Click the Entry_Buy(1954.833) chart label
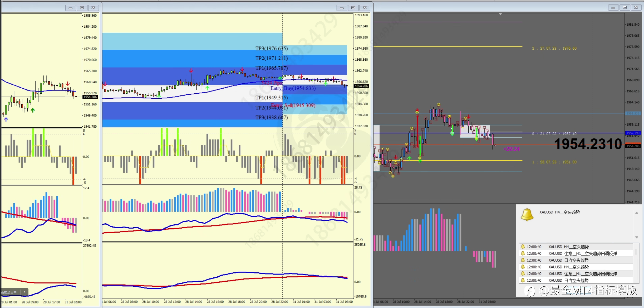The image size is (644, 308). tap(293, 88)
